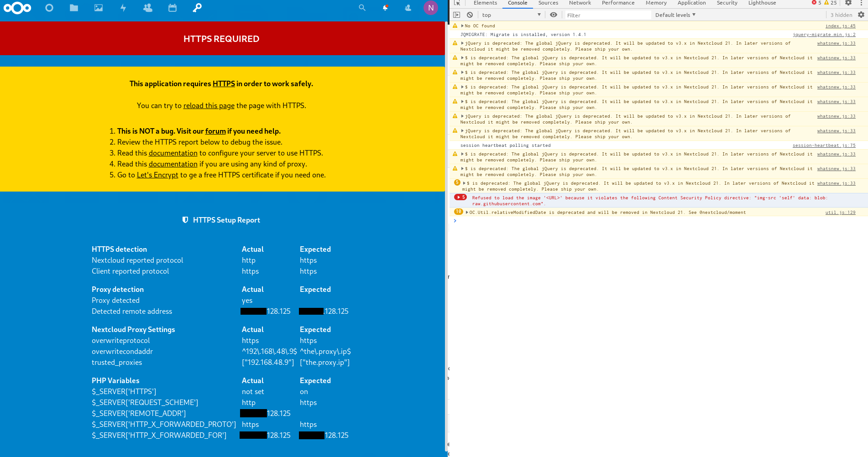Viewport: 868px width, 457px height.
Task: Click the console prompt input line
Action: [657, 221]
